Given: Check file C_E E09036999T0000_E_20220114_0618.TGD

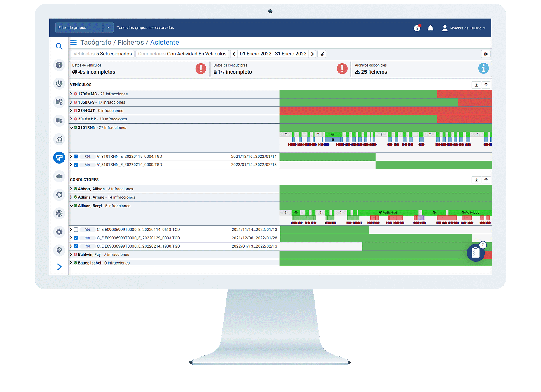Looking at the screenshot, I should (76, 230).
